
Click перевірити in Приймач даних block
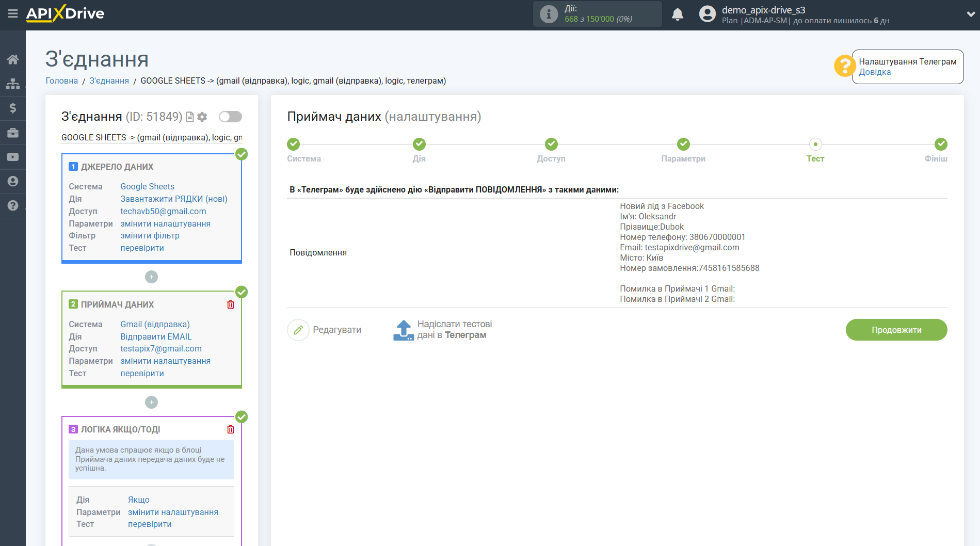pos(142,373)
